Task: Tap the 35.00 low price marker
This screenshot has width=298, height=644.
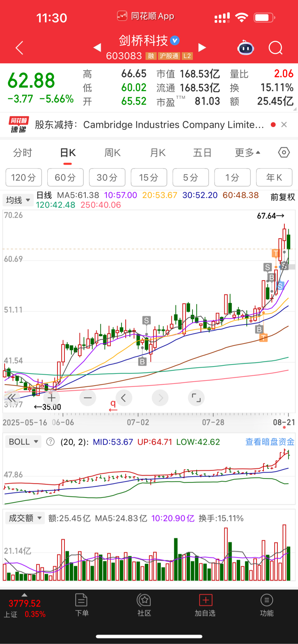Action: [x=47, y=407]
